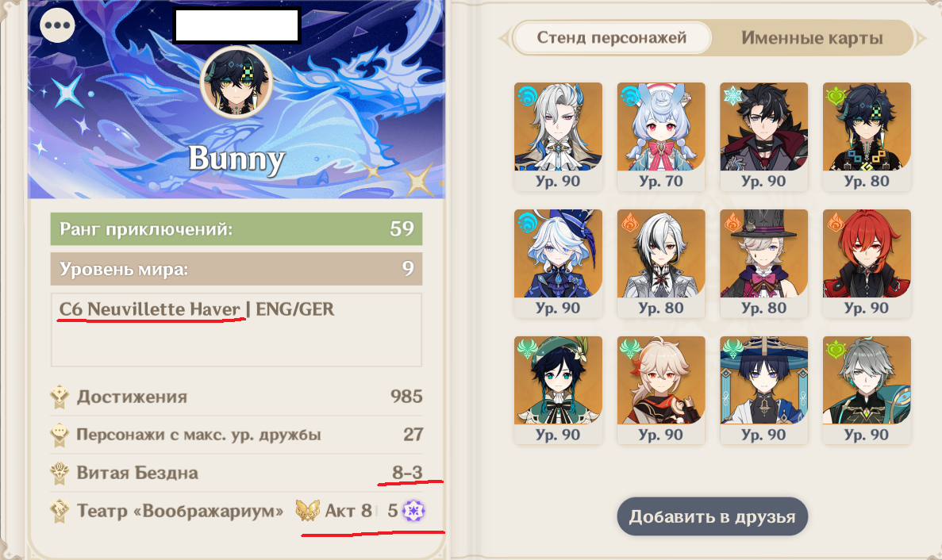The height and width of the screenshot is (560, 942).
Task: Switch to the Стенд персонажей tab
Action: click(612, 38)
